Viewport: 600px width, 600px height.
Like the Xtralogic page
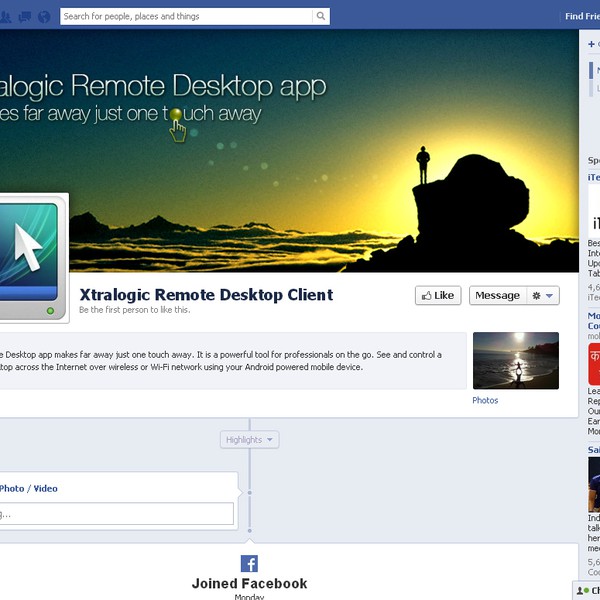[x=438, y=295]
